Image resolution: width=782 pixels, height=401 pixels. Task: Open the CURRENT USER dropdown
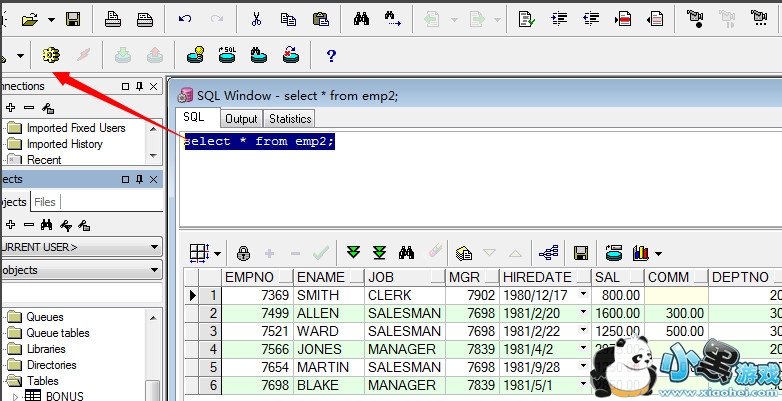(154, 247)
